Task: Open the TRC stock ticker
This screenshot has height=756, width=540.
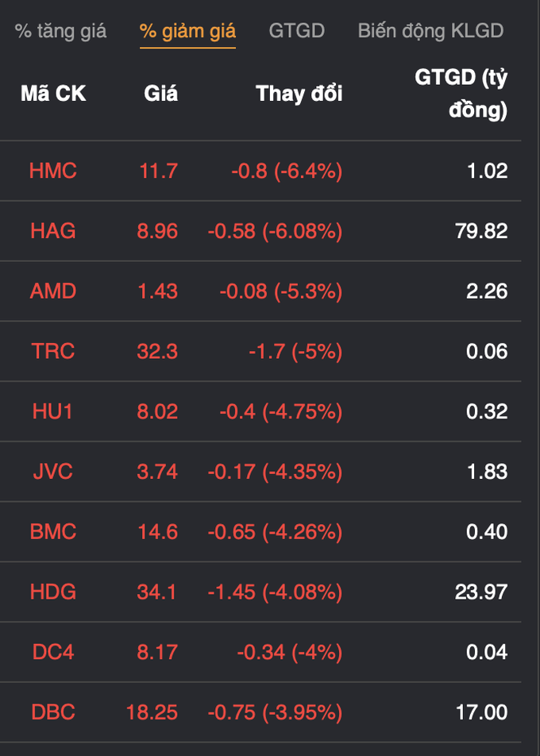Action: click(x=53, y=351)
